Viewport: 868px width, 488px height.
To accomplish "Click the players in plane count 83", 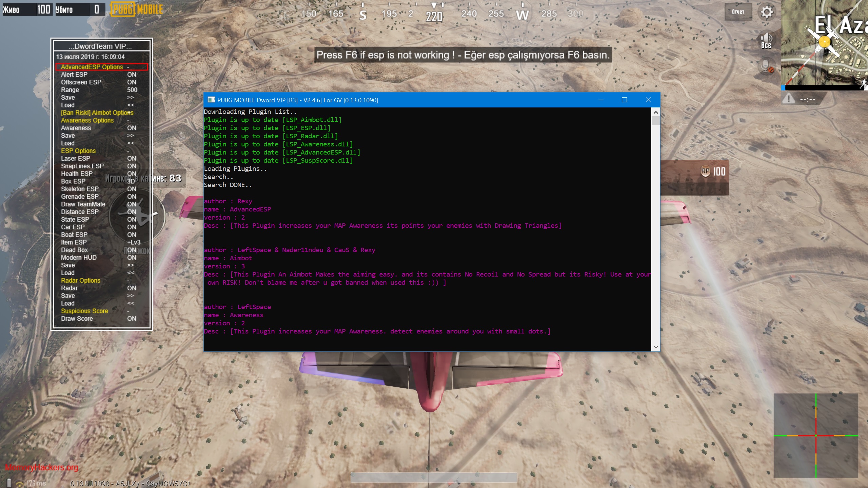I will [x=175, y=178].
